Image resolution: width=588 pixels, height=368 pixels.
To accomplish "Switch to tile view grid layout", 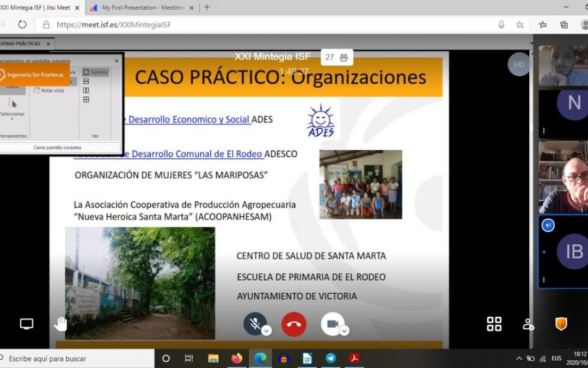I will [x=494, y=324].
